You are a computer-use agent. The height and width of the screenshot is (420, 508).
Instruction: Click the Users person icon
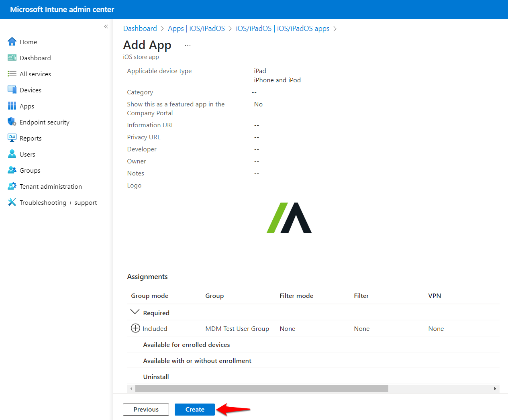12,154
